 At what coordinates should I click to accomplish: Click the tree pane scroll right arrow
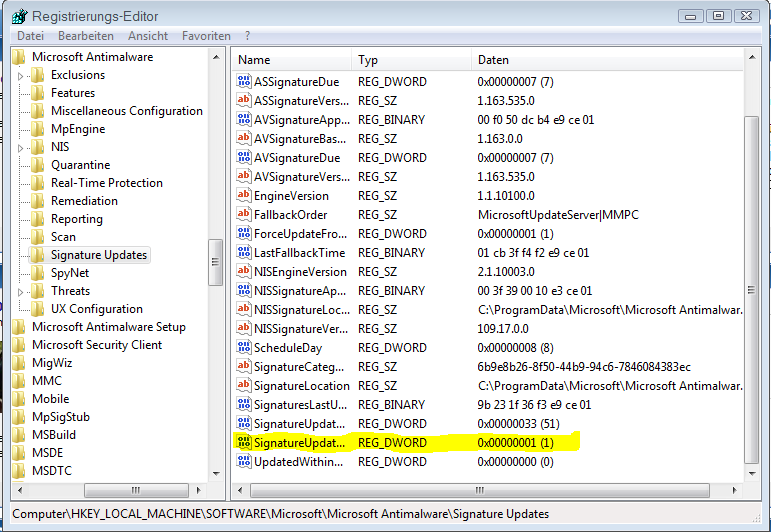pos(199,490)
